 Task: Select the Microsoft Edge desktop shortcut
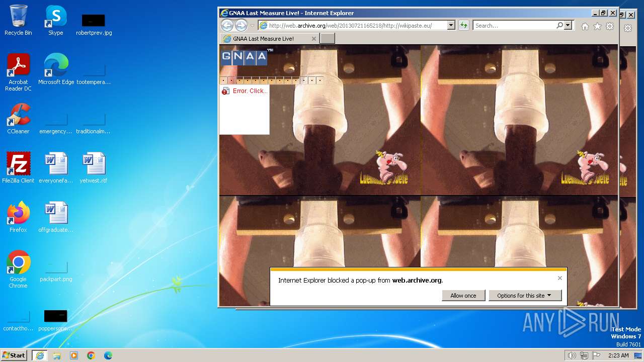click(x=56, y=69)
